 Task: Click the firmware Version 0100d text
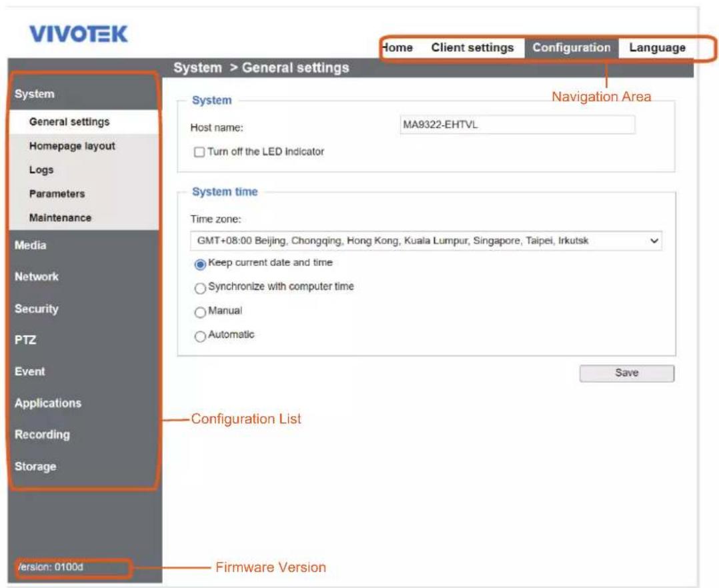[49, 567]
